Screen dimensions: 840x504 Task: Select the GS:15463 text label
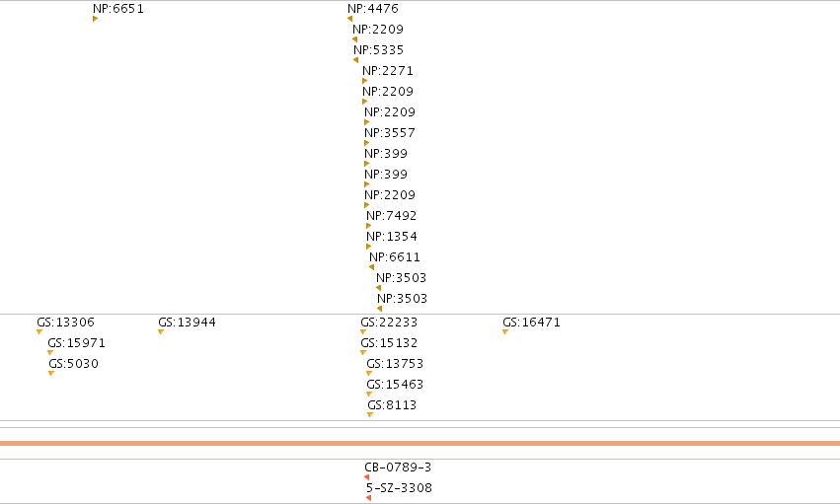point(395,384)
